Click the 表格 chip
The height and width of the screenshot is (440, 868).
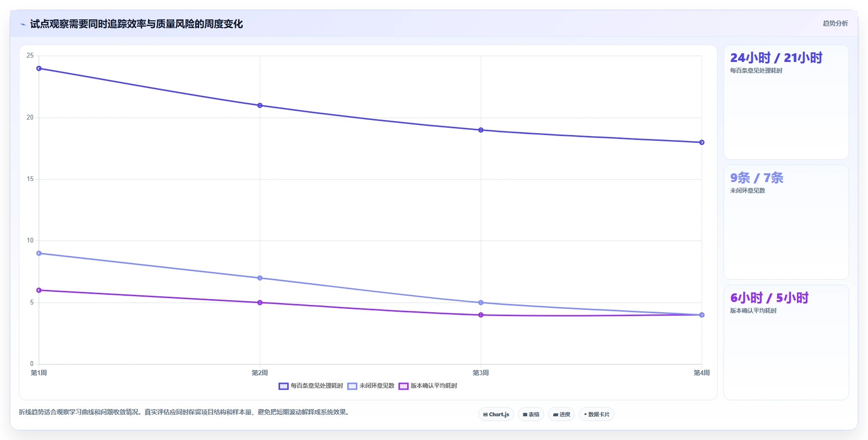[531, 414]
